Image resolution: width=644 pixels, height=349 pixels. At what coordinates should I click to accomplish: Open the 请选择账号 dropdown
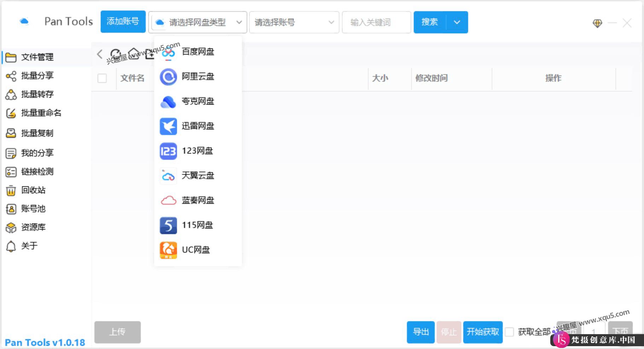click(x=294, y=22)
